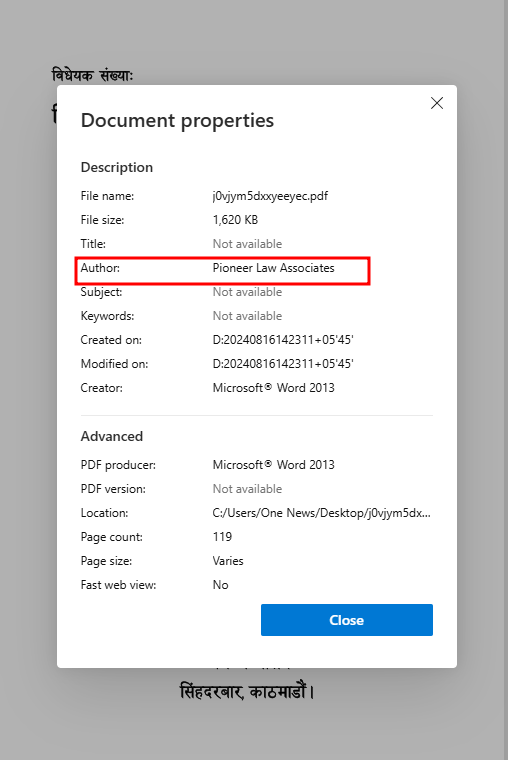Click the Title value Not available

pos(247,244)
